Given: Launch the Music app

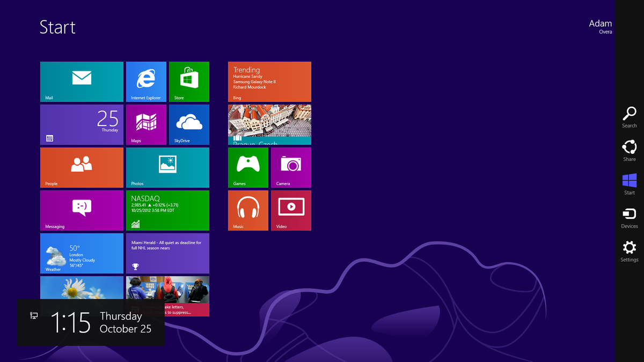Looking at the screenshot, I should [x=248, y=210].
